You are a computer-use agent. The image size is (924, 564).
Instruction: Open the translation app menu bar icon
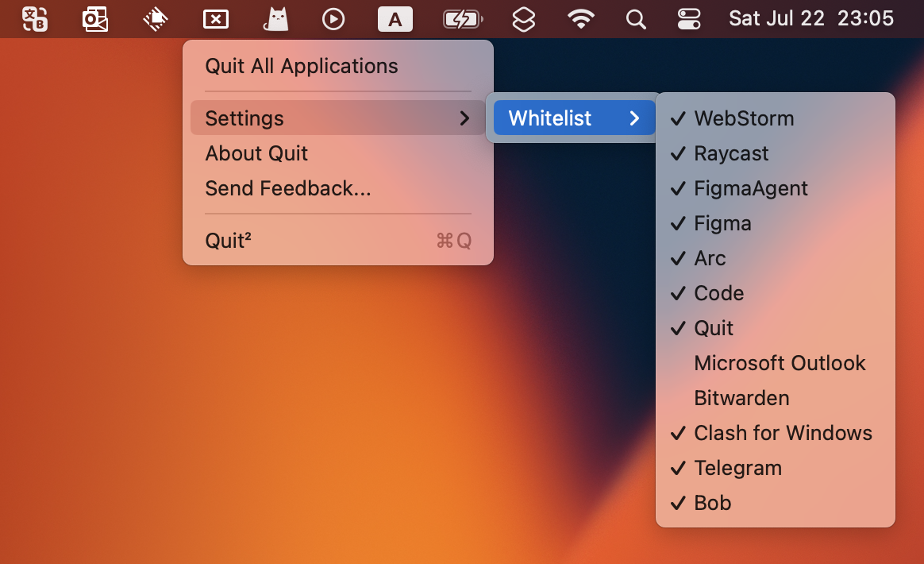point(35,19)
